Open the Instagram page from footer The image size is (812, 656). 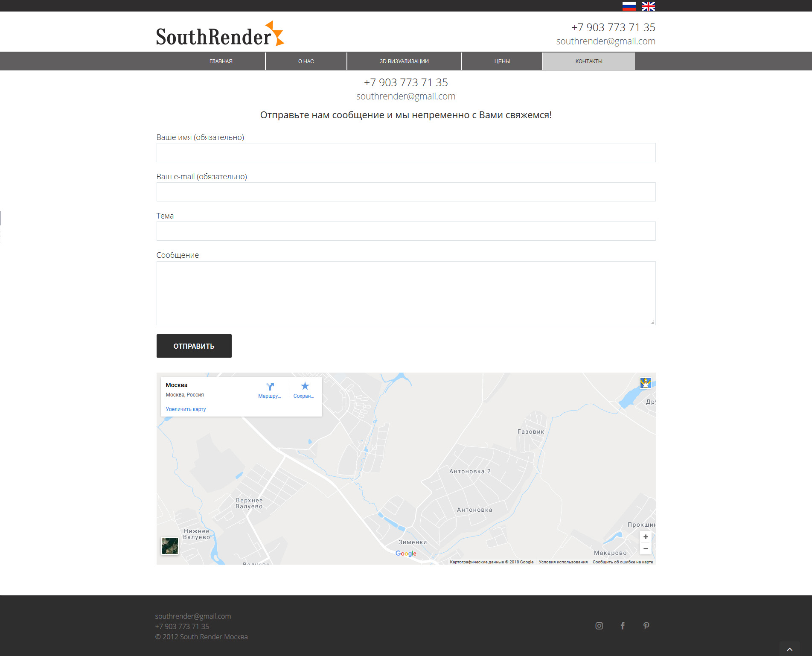[599, 626]
